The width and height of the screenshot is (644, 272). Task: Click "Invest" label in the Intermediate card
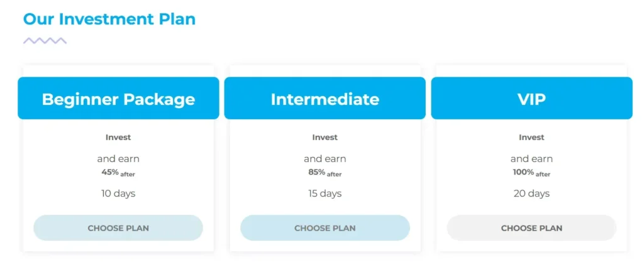tap(325, 137)
